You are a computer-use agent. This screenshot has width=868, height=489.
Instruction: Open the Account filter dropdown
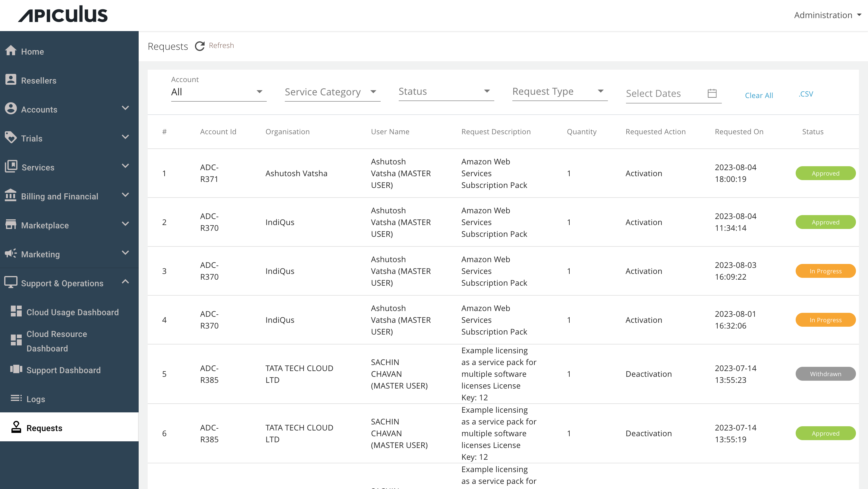point(219,92)
